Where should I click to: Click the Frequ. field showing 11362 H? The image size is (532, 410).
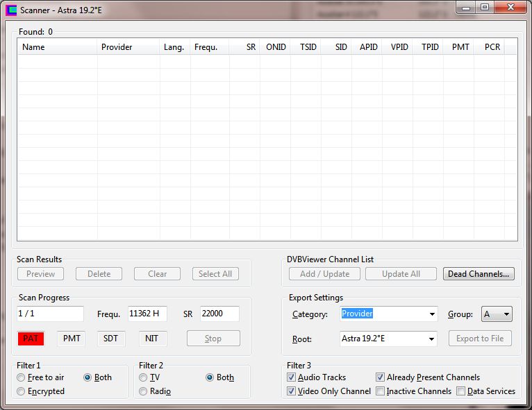click(147, 314)
